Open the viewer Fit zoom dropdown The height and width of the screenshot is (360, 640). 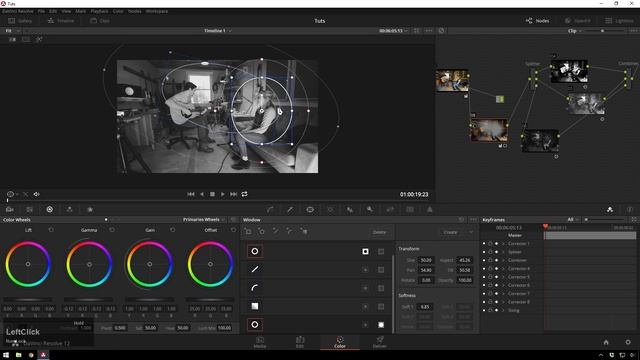(x=12, y=31)
